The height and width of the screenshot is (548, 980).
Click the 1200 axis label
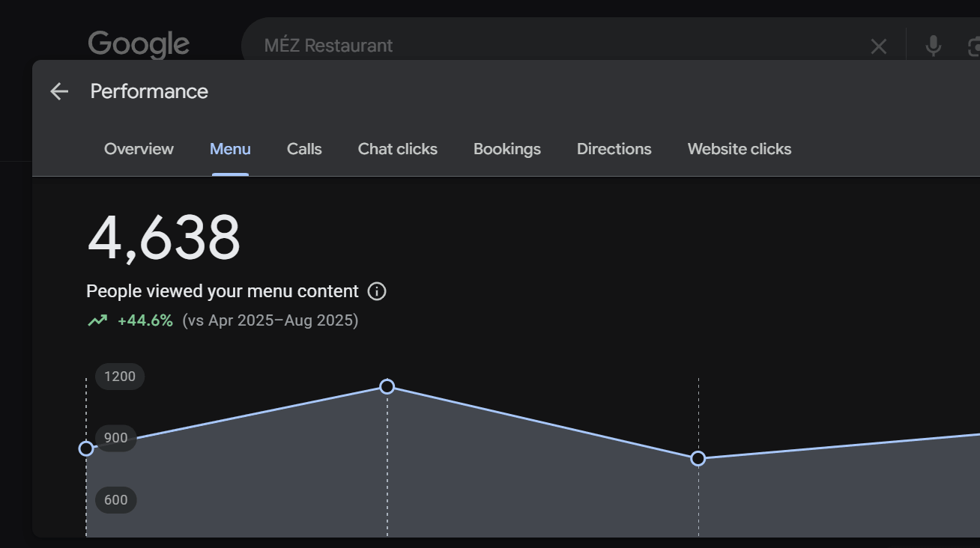[x=120, y=376]
